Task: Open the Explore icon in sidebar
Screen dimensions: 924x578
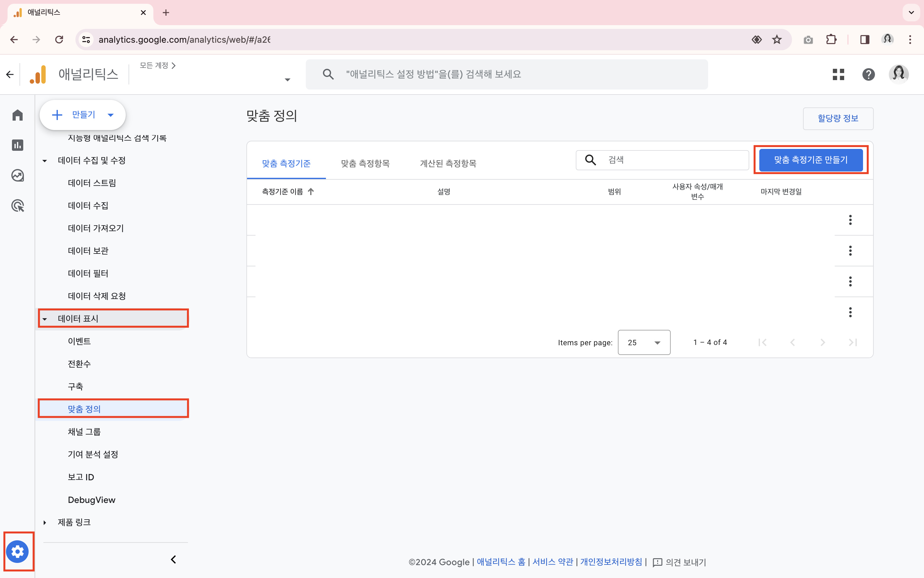Action: (x=18, y=176)
